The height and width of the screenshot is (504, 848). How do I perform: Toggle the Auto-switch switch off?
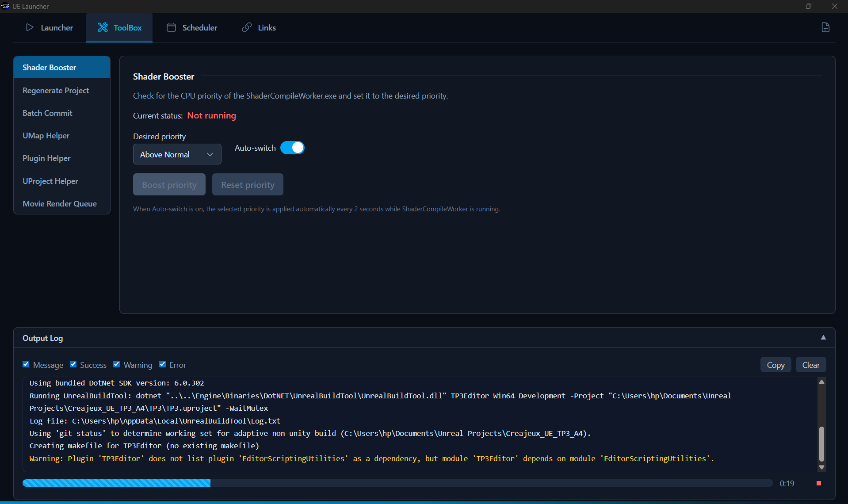[292, 148]
